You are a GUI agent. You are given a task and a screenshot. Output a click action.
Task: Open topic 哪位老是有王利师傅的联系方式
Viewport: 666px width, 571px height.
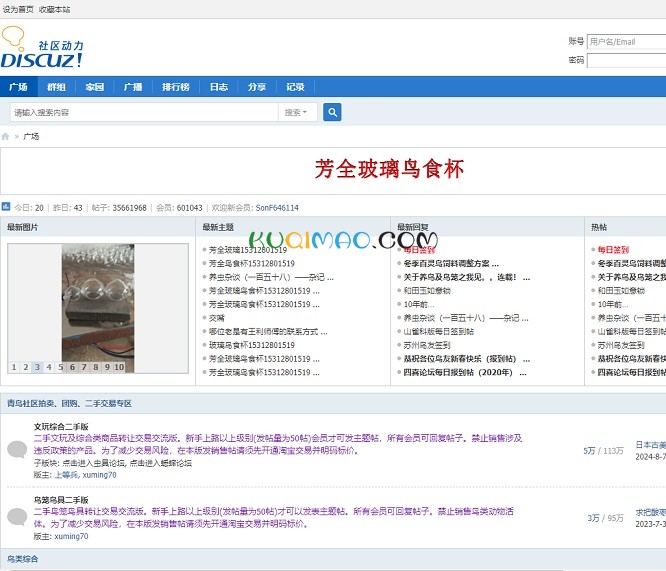tap(268, 331)
